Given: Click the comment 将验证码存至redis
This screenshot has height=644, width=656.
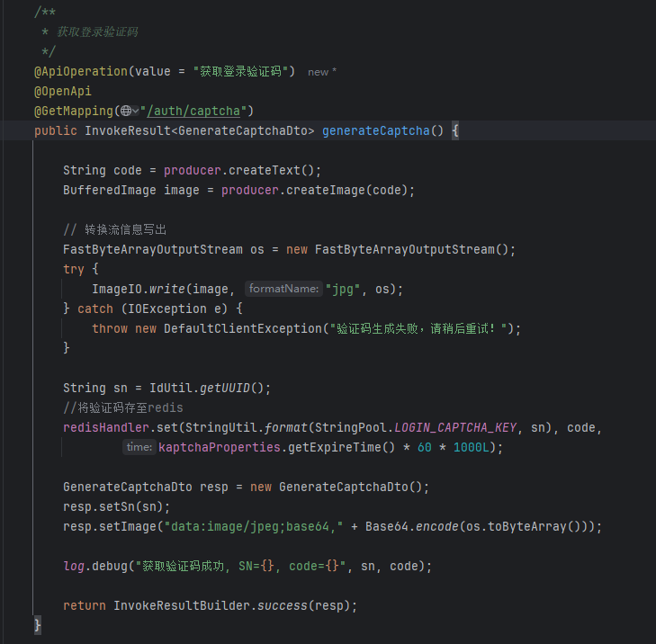Looking at the screenshot, I should coord(123,407).
